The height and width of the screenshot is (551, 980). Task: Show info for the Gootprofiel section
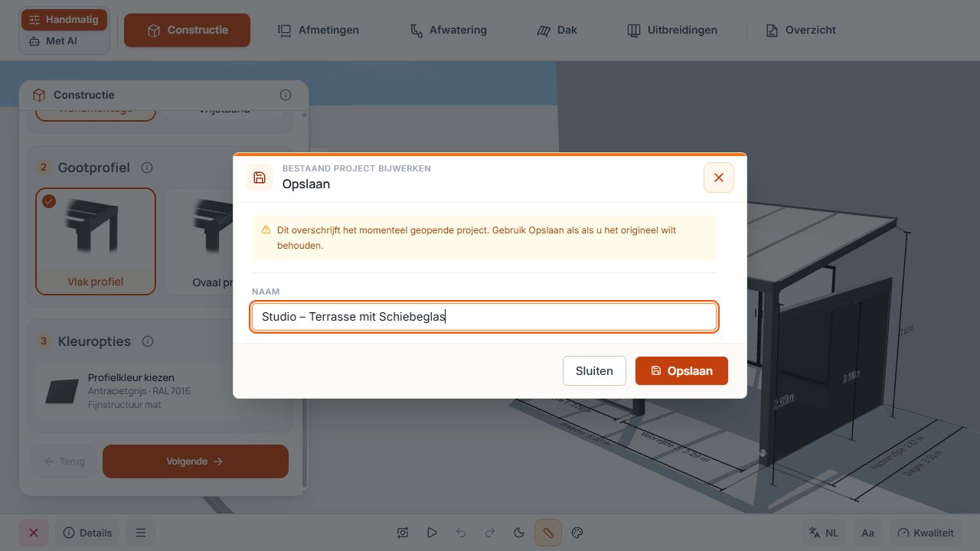pyautogui.click(x=147, y=168)
